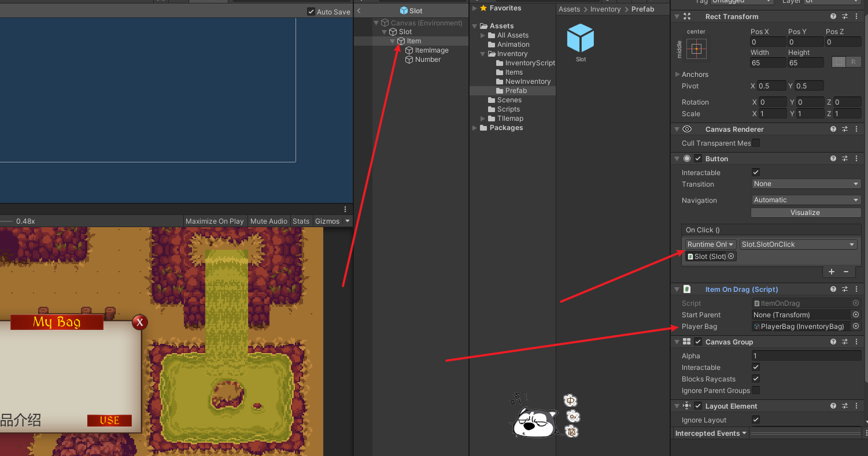Click the Visualize button under Navigation
This screenshot has height=456, width=868.
(806, 212)
